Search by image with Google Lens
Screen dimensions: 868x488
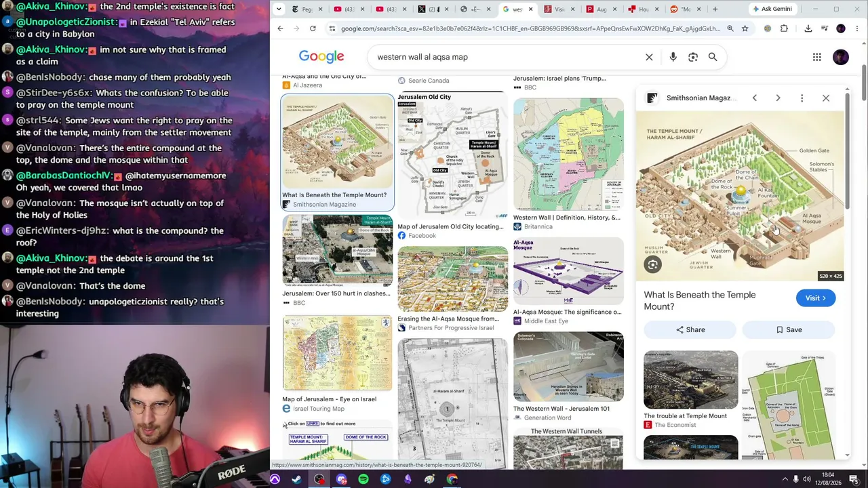point(693,57)
